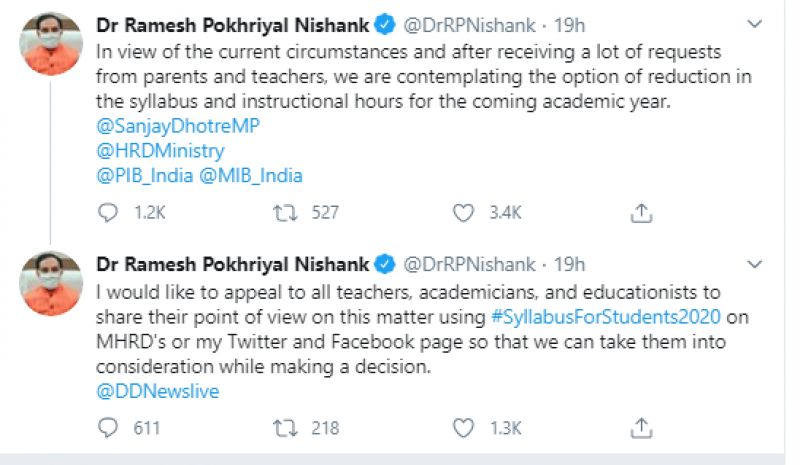
Task: Retweet the second tweet with 218 retweets
Action: 285,428
